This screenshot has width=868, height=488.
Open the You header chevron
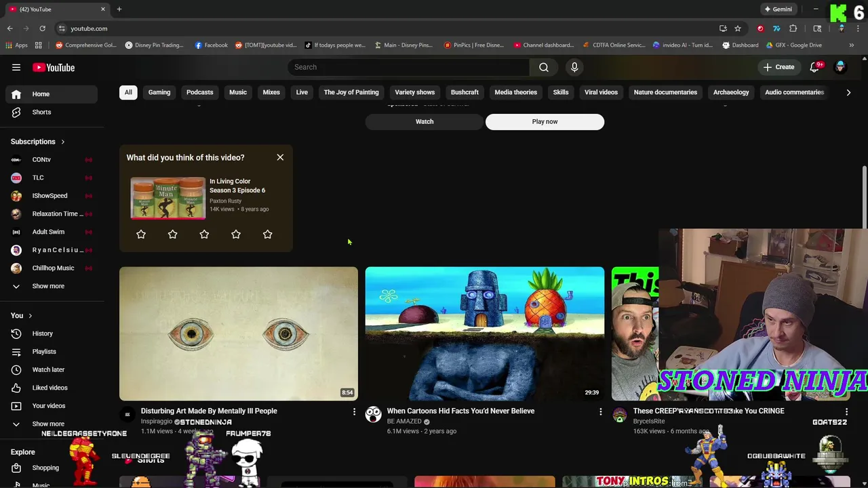pyautogui.click(x=30, y=316)
